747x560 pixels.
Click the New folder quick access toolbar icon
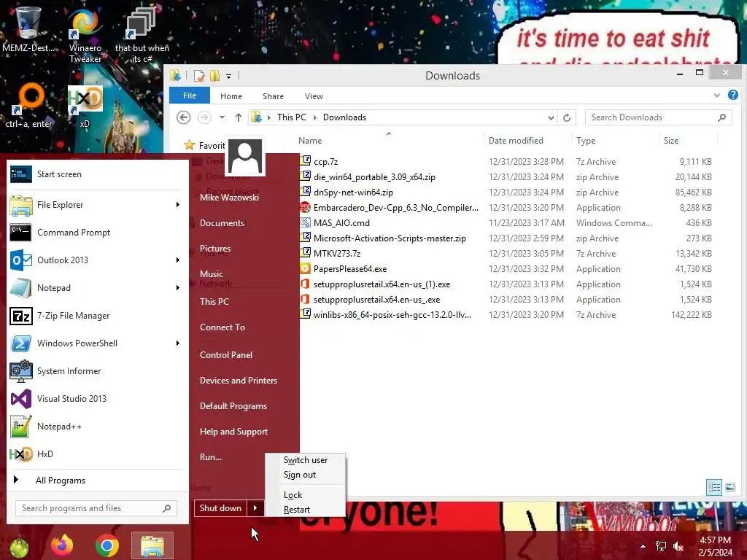pos(215,75)
